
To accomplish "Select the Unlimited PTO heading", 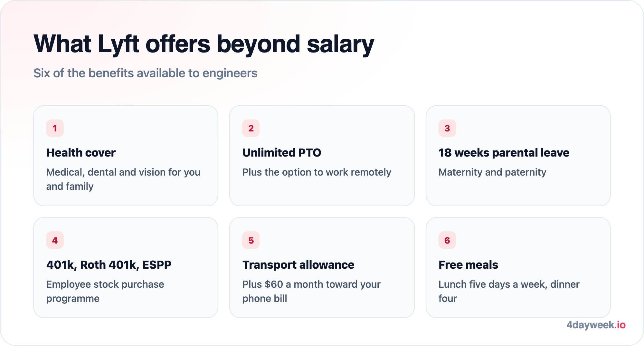I will pos(282,153).
